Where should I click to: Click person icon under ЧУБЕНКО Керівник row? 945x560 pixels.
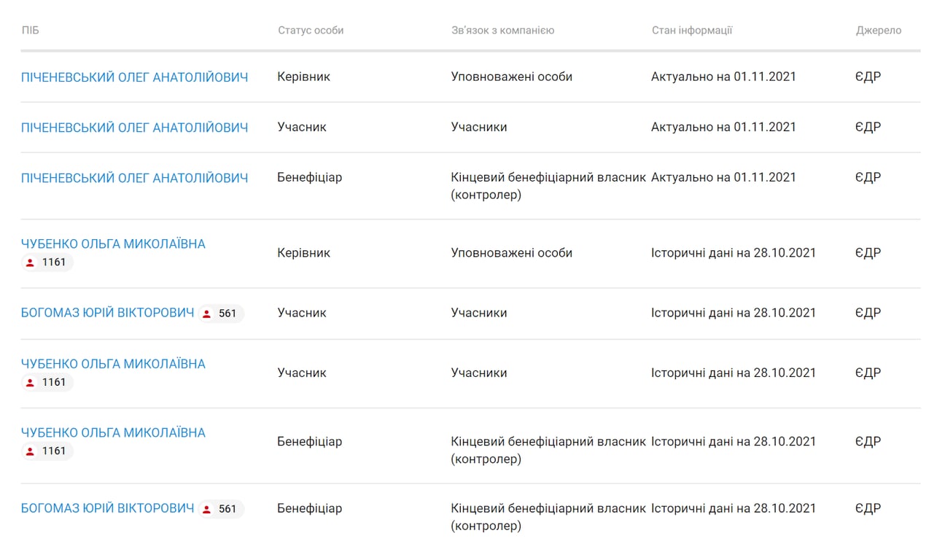30,262
